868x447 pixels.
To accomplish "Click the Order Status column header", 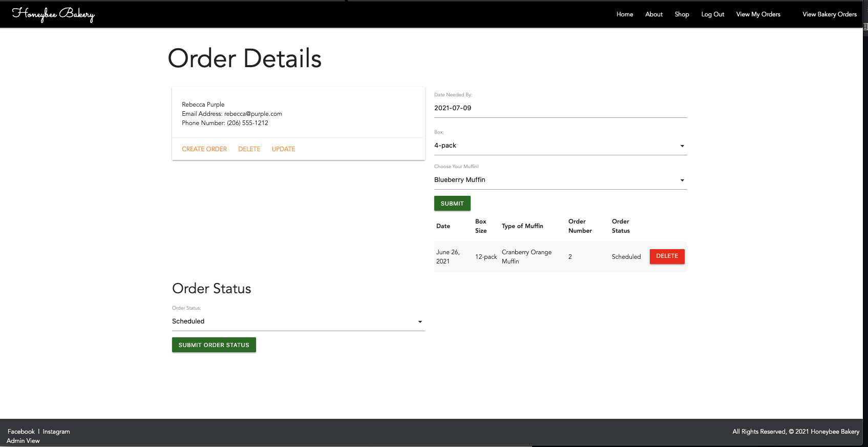I will (x=621, y=226).
